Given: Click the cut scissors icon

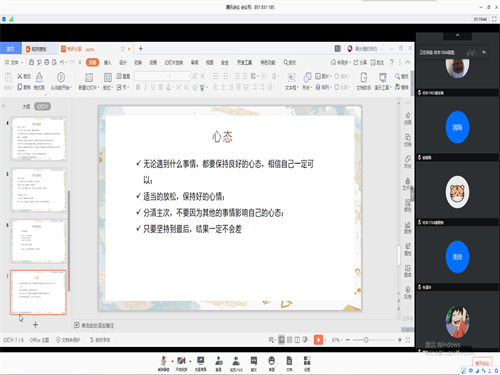Looking at the screenshot, I should 23,76.
